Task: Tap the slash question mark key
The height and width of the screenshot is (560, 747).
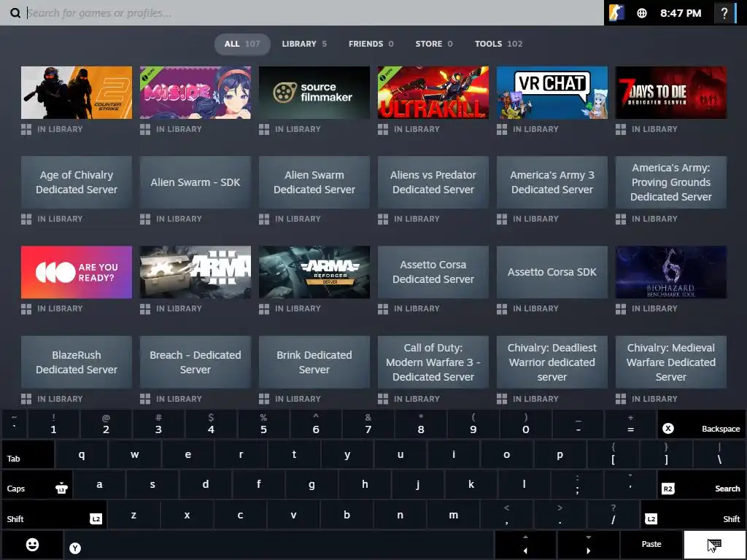Action: (613, 515)
